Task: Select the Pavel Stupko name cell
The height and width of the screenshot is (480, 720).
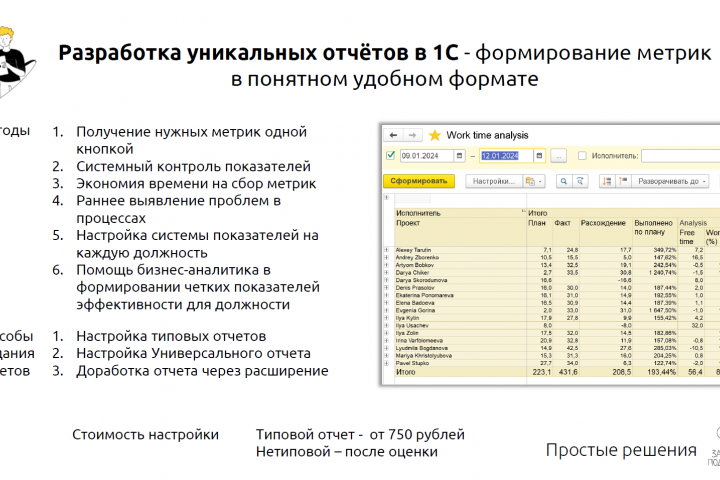Action: tap(460, 363)
